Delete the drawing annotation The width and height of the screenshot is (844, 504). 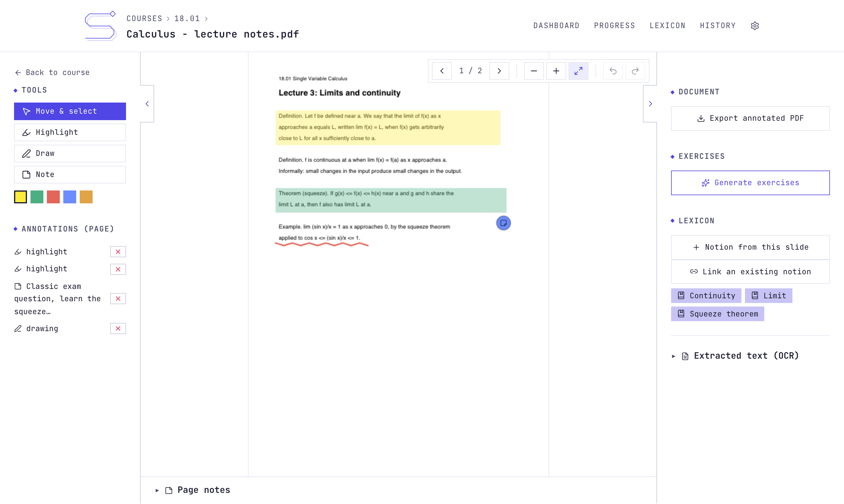(x=118, y=329)
